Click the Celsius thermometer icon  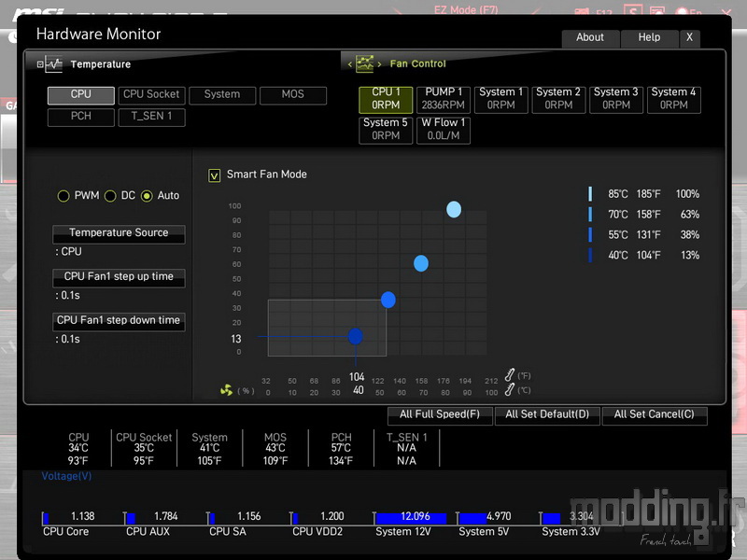click(510, 389)
